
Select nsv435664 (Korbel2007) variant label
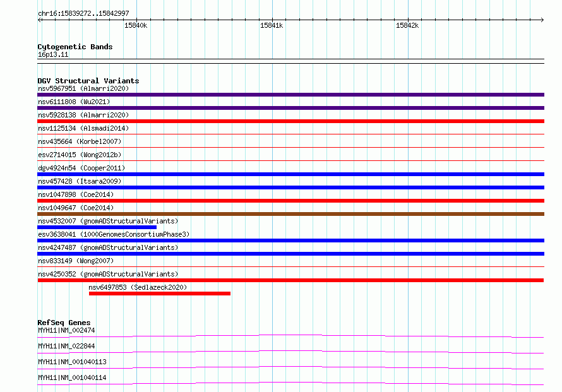point(80,141)
